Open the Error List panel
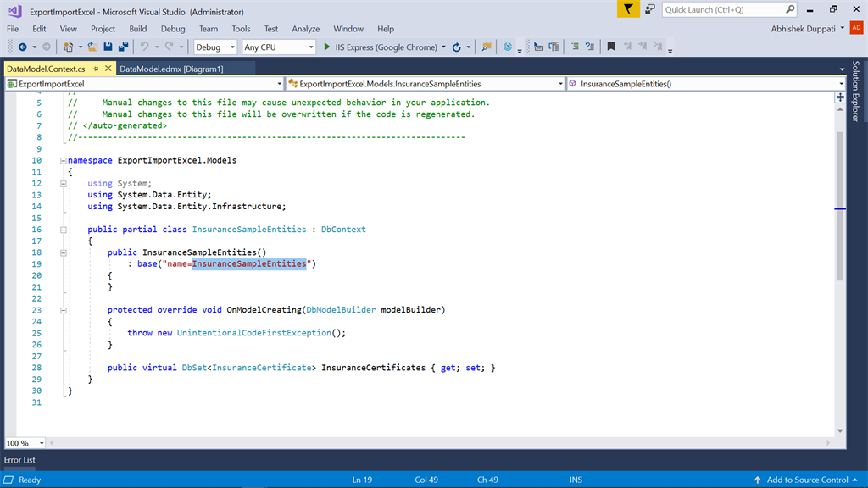This screenshot has height=488, width=868. point(19,460)
